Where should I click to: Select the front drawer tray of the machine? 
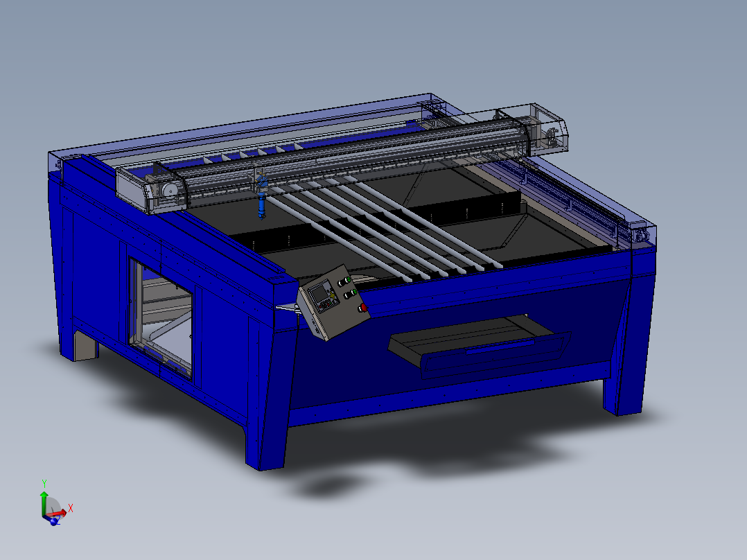[x=480, y=346]
